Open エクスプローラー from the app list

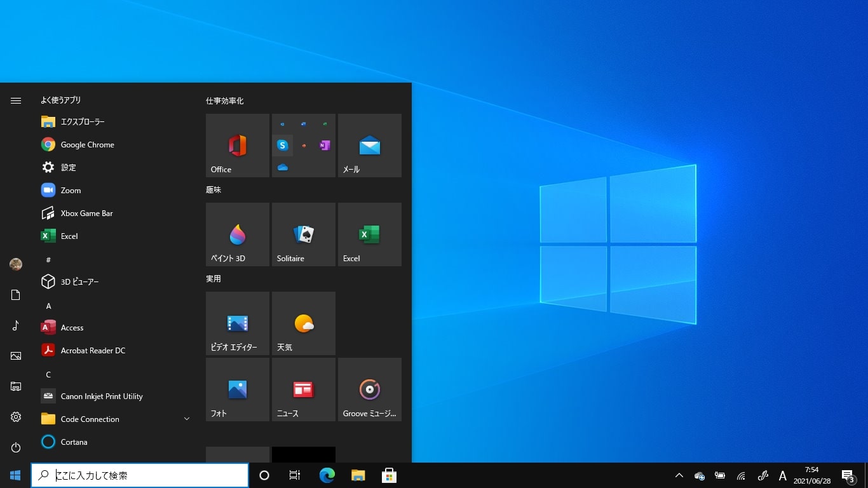click(116, 122)
